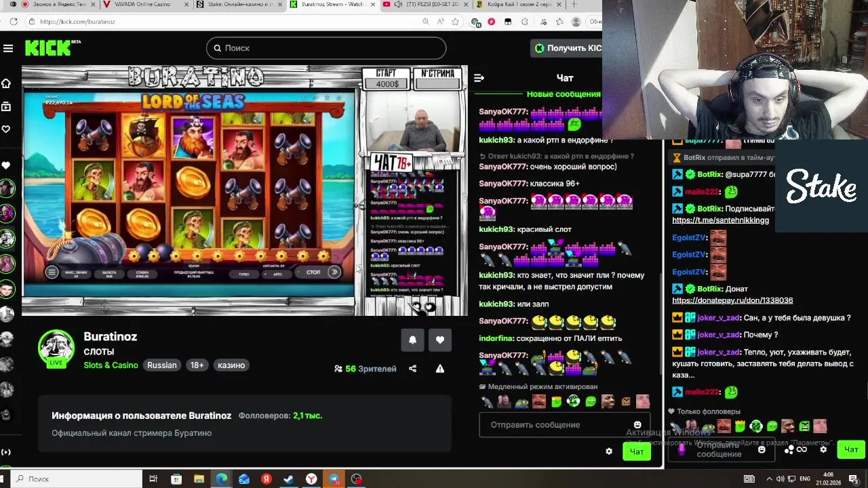Select the казино tag
Viewport: 868px width, 488px height.
231,365
